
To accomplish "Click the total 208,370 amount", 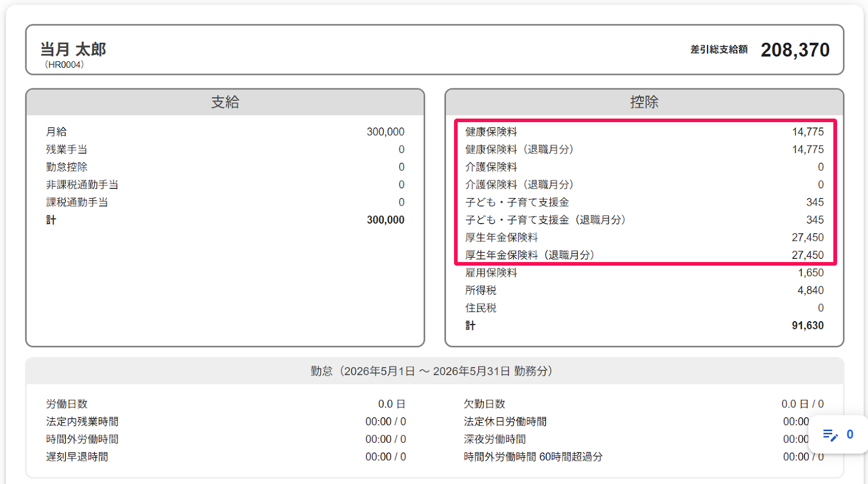I will tap(795, 50).
